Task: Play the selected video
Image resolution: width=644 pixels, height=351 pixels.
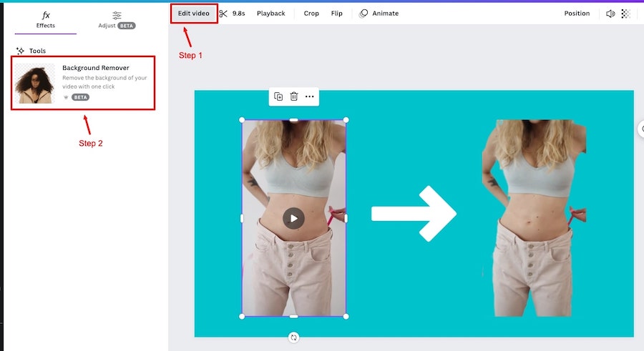Action: [x=293, y=218]
